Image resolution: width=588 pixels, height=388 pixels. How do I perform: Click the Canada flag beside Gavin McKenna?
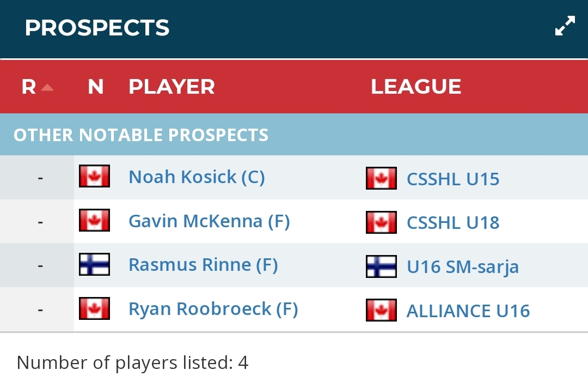point(95,220)
